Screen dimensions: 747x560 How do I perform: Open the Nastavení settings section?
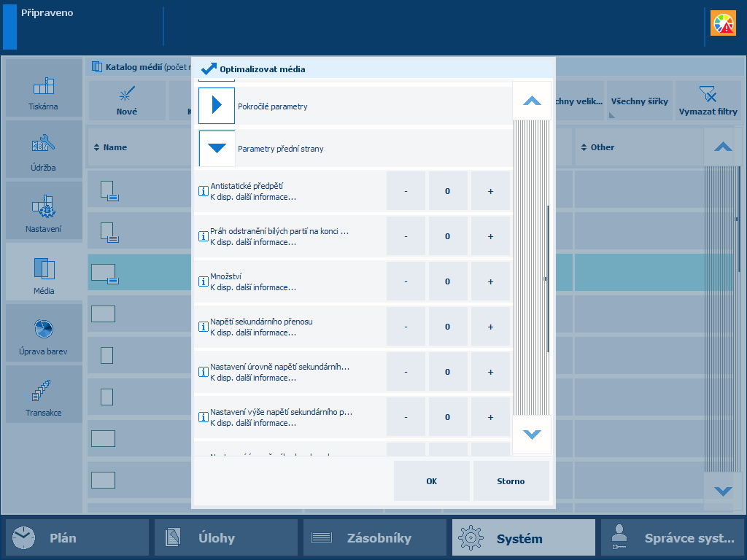pyautogui.click(x=43, y=211)
